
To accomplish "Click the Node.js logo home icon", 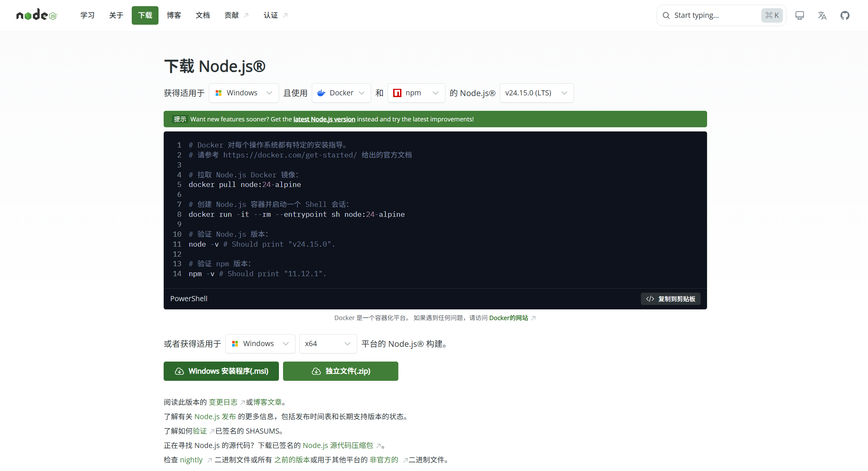I will coord(36,15).
